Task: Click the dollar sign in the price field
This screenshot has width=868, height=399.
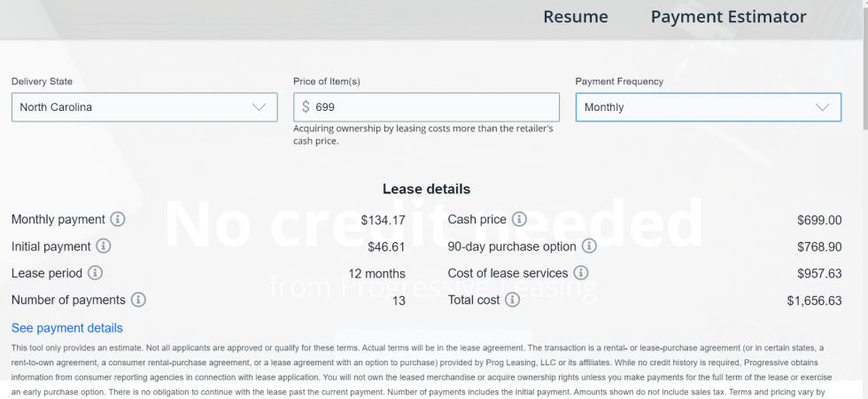Action: tap(306, 107)
